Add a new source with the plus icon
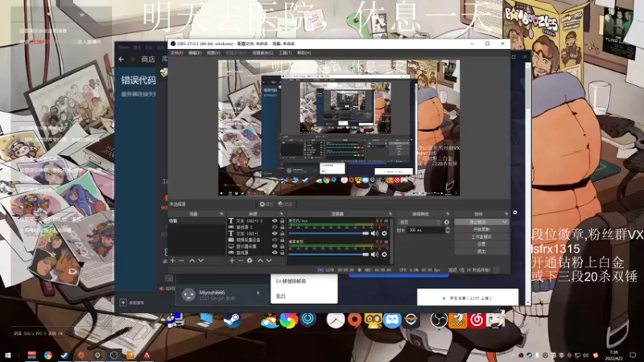The height and width of the screenshot is (362, 644). coord(232,261)
